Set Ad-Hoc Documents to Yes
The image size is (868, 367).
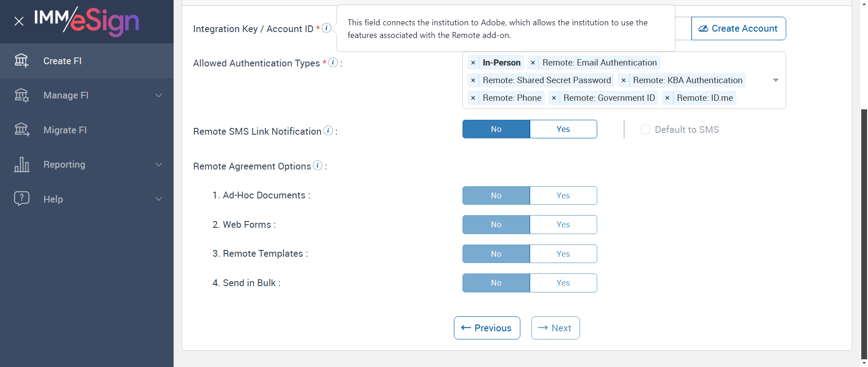coord(563,196)
